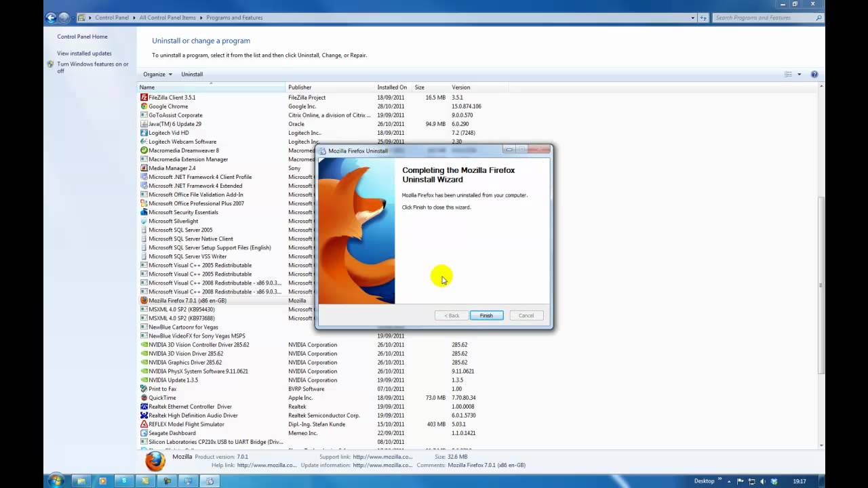Open the Skype icon on the taskbar
868x488 pixels.
tap(123, 481)
